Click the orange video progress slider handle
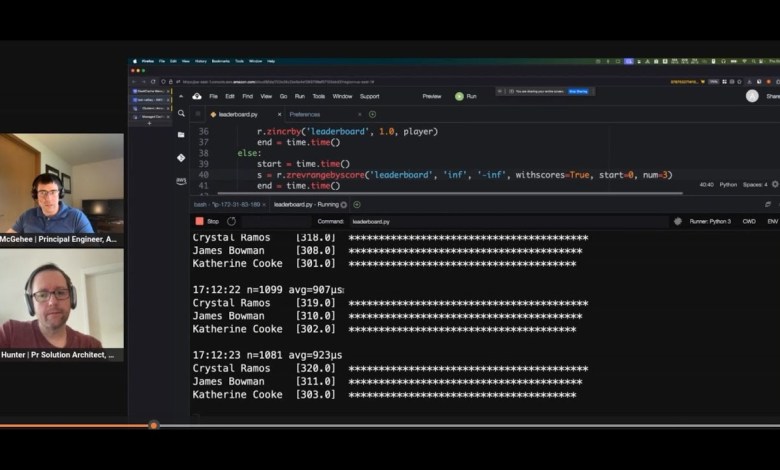The image size is (780, 470). [x=154, y=425]
